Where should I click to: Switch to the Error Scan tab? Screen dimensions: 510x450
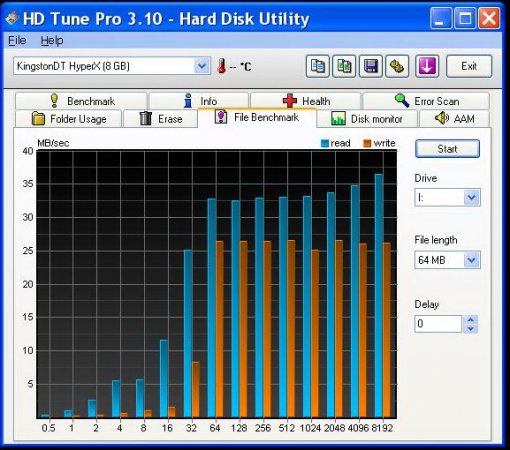(426, 101)
